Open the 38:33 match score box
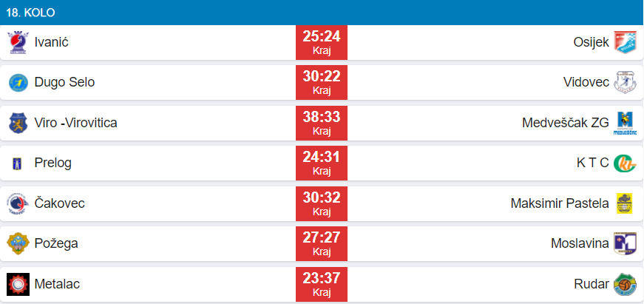The width and height of the screenshot is (644, 304). [321, 123]
